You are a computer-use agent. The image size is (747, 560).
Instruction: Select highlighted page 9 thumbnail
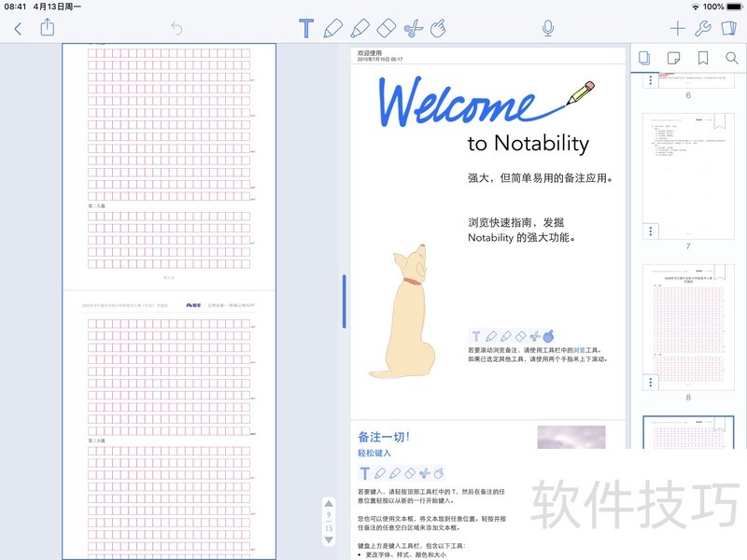point(688,432)
